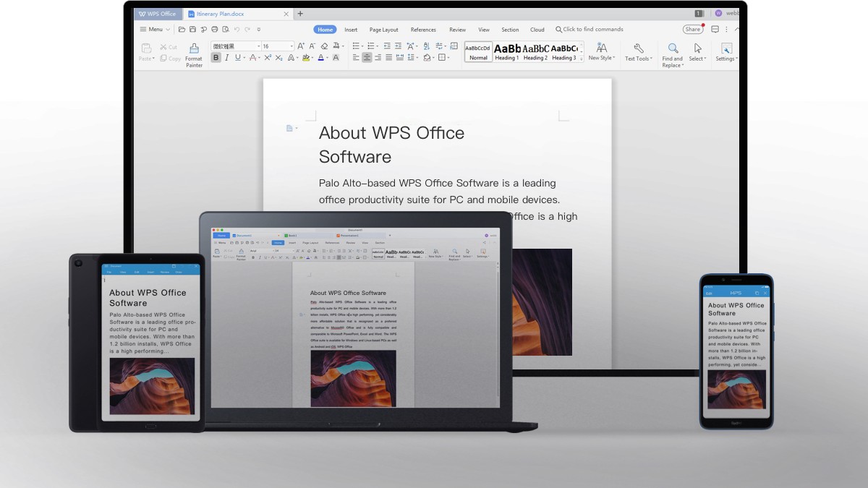Open Text Tools in the ribbon
The height and width of the screenshot is (488, 868).
coord(638,53)
